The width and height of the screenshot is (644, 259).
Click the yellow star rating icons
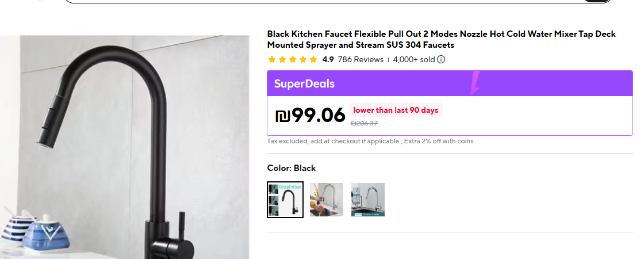(x=292, y=59)
